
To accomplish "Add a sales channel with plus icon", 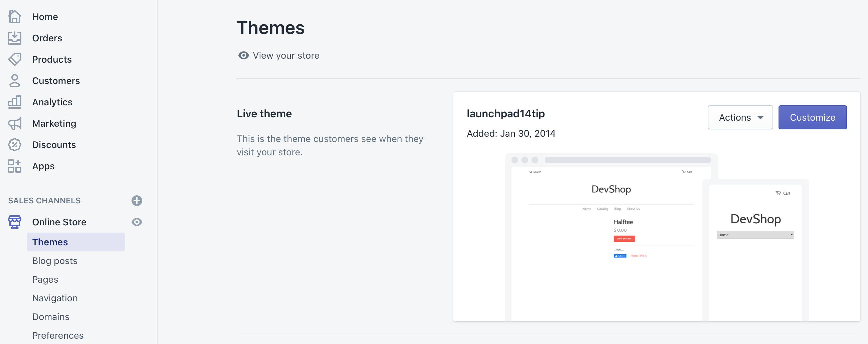I will point(137,201).
